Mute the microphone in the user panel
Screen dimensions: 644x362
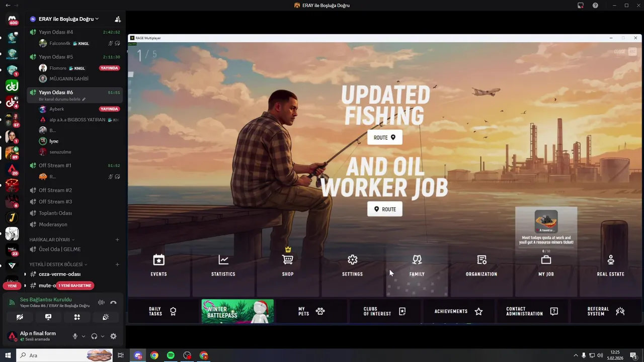tap(75, 336)
